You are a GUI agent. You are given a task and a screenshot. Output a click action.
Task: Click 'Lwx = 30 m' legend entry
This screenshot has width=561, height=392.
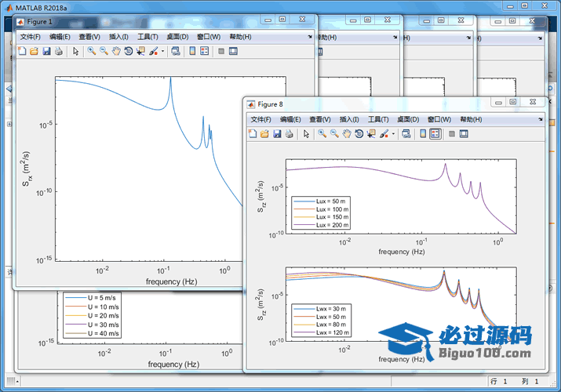pyautogui.click(x=321, y=309)
